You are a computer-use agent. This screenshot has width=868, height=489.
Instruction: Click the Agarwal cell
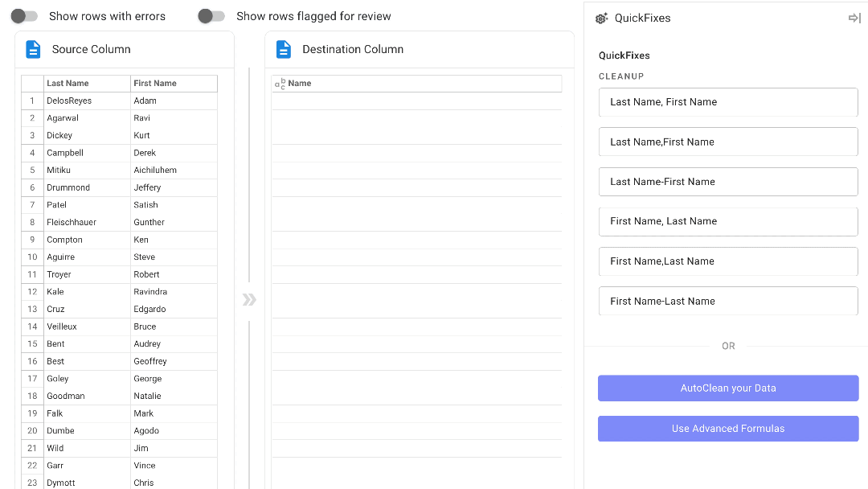click(87, 118)
